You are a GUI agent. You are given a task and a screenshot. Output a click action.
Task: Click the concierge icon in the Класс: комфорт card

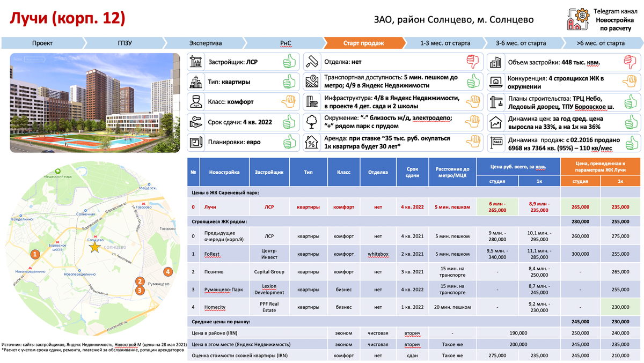[x=195, y=102]
